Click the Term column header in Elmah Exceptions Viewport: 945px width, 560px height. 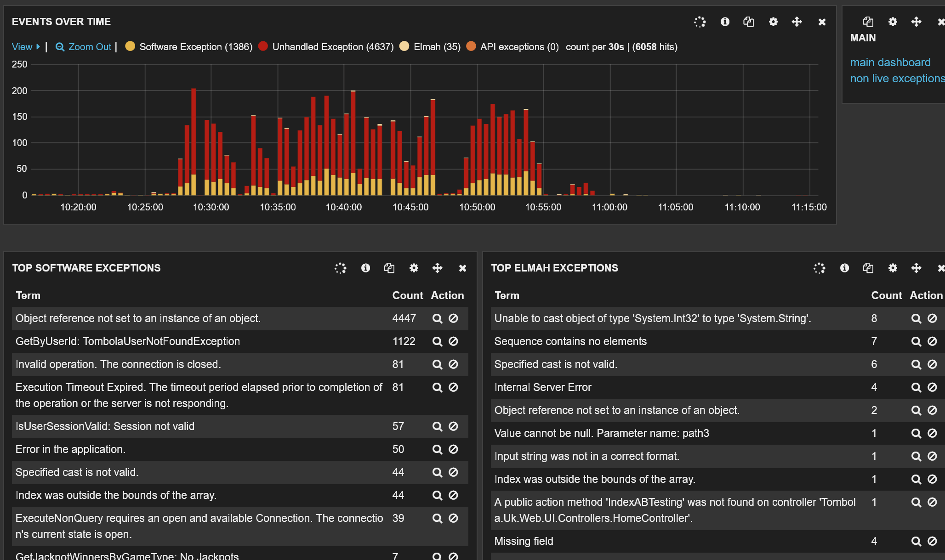click(x=507, y=295)
